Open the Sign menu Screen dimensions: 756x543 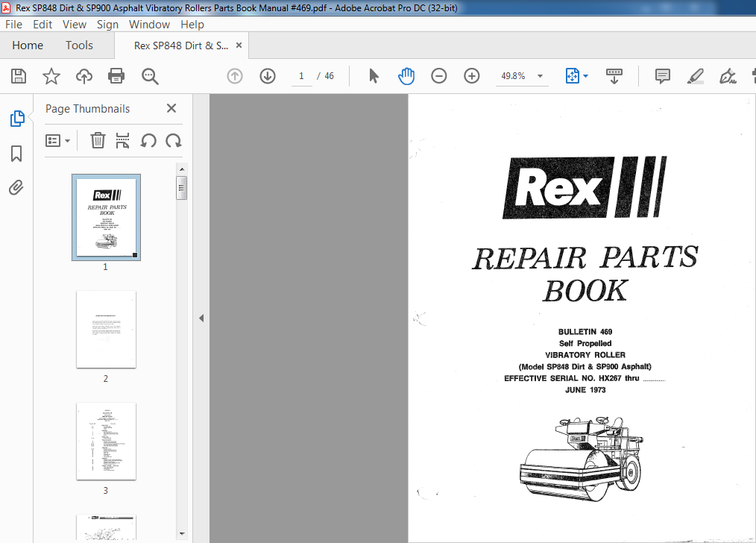[107, 24]
